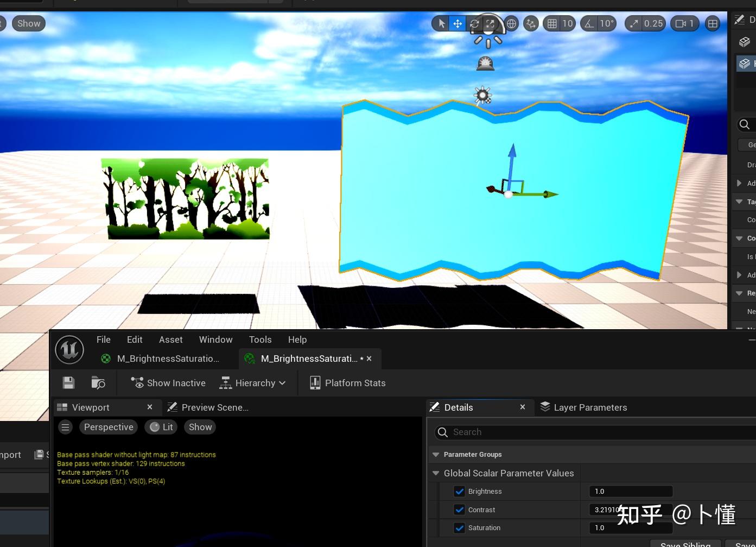Open the Perspective view dropdown
Screen dimensions: 756x547
click(x=108, y=427)
